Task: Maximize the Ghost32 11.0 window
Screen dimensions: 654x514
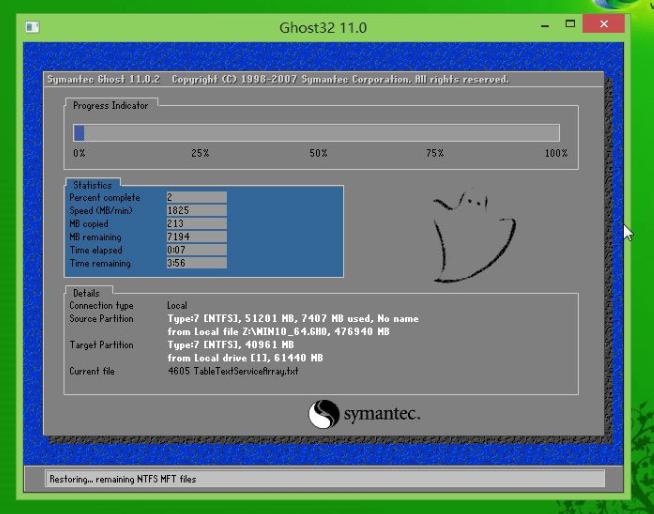Action: point(570,24)
